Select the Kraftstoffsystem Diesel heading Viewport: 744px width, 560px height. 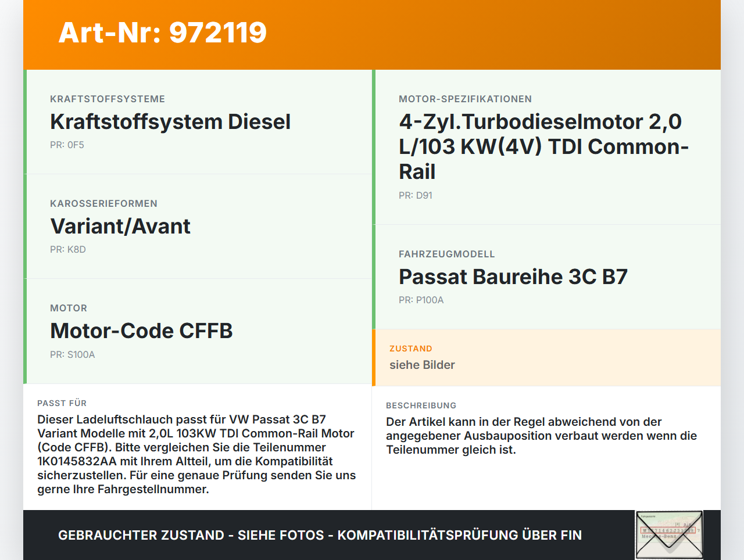(170, 122)
